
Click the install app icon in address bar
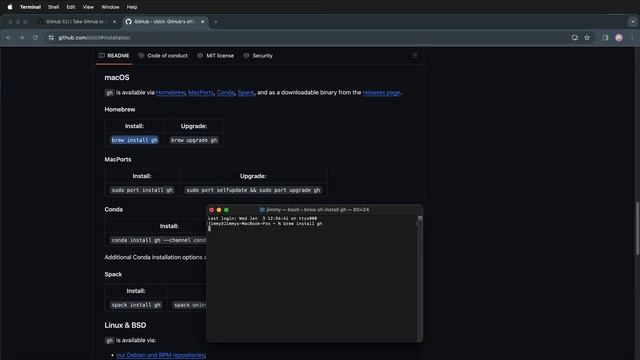[575, 38]
